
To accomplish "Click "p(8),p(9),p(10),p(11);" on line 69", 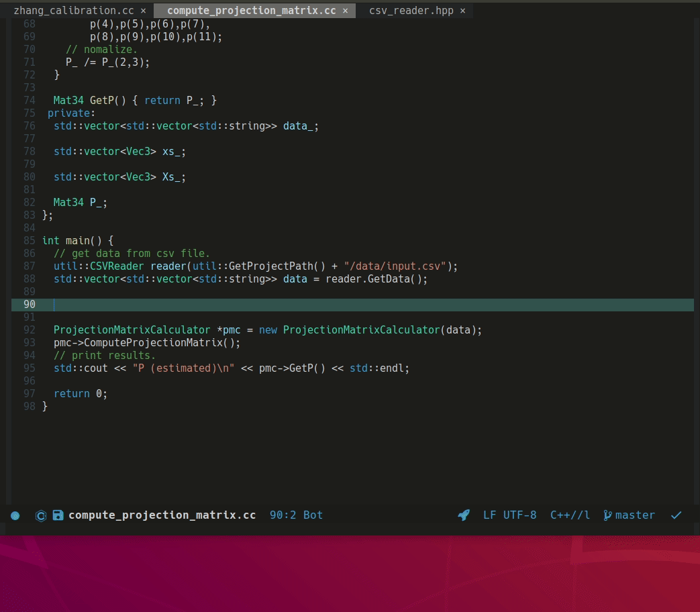I will 156,37.
